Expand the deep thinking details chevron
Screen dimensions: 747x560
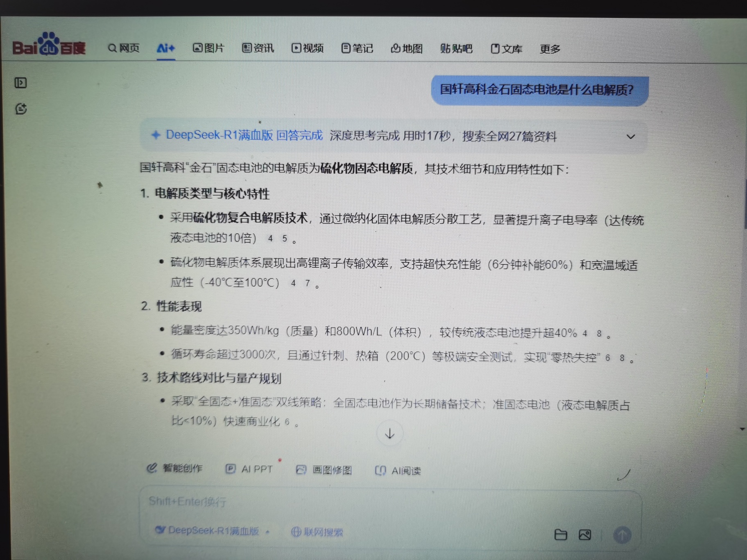tap(631, 137)
